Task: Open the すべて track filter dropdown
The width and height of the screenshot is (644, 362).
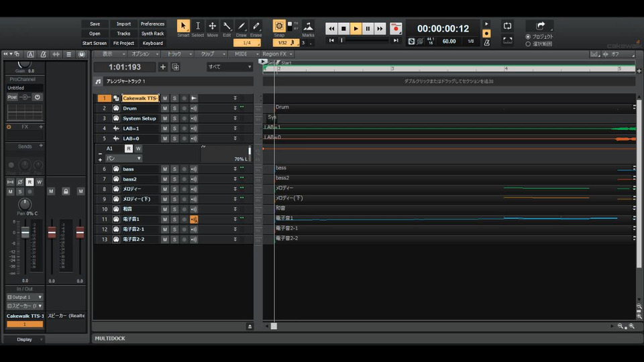Action: click(229, 67)
